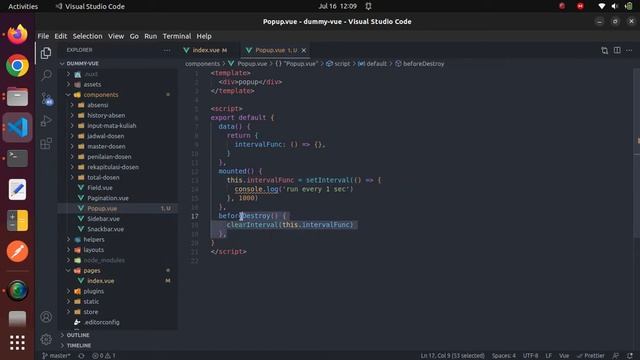Click the master branch status item

click(56, 356)
